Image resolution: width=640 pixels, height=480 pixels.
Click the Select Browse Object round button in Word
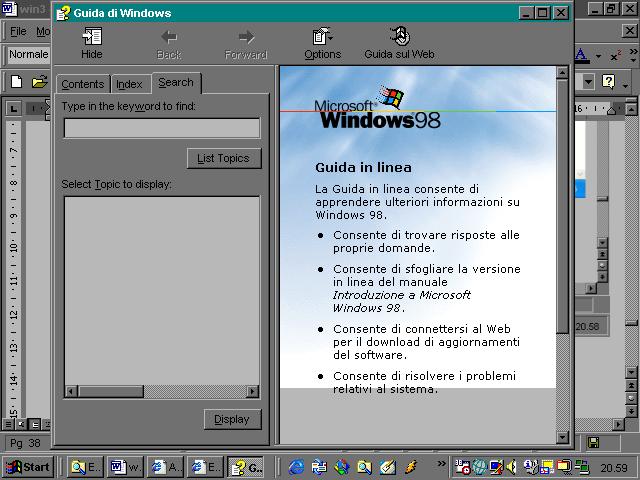click(631, 398)
